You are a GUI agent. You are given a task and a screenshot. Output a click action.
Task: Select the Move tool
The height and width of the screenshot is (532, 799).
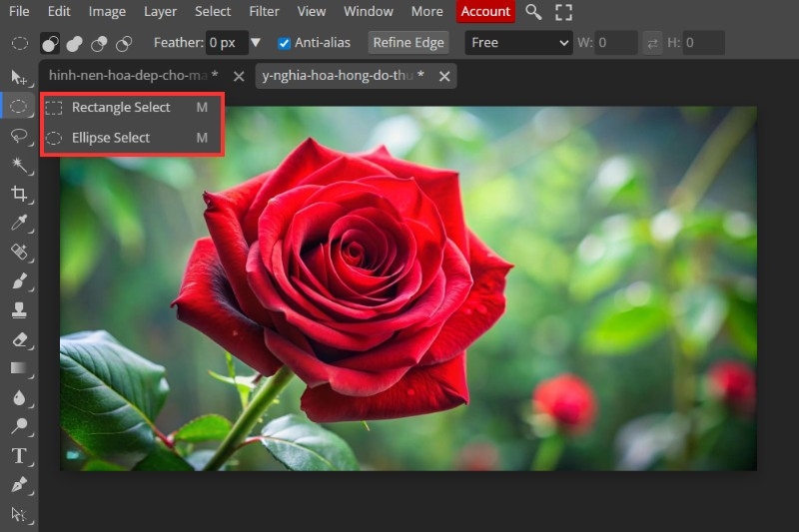click(x=19, y=78)
